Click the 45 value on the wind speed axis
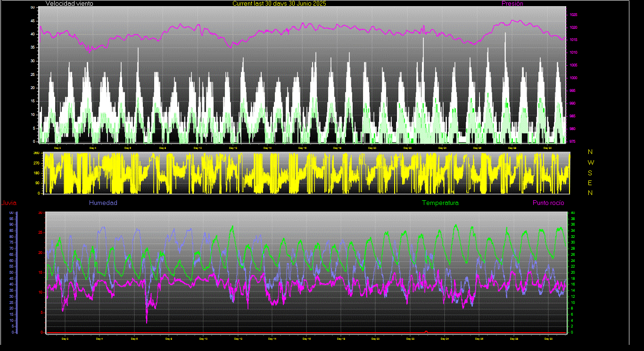The image size is (644, 351). click(x=33, y=21)
